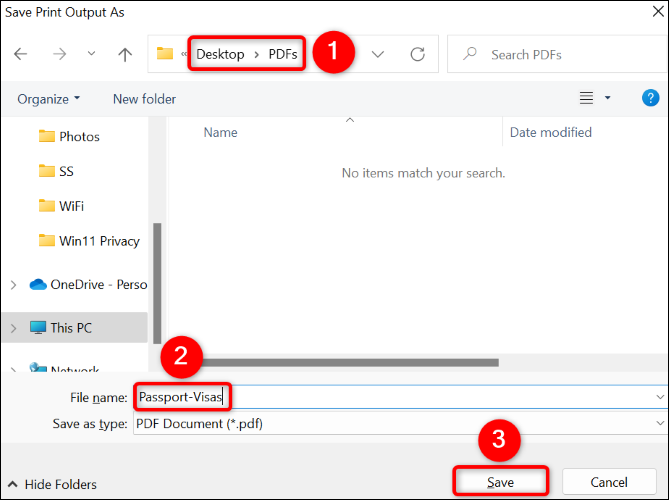Select the WiFi folder

tap(71, 206)
